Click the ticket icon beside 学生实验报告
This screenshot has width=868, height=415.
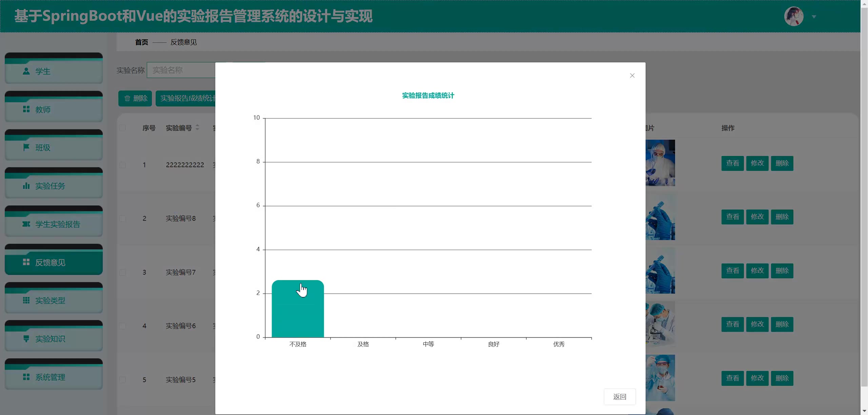tap(26, 224)
